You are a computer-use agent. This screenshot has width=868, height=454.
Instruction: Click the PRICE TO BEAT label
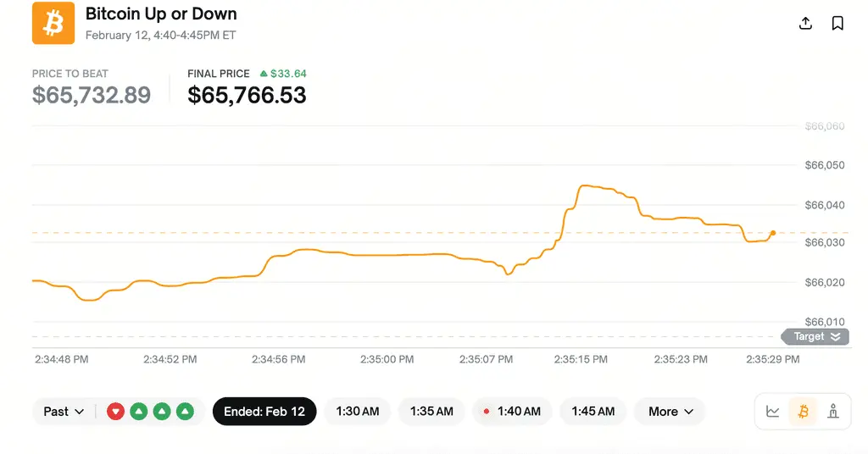pyautogui.click(x=70, y=74)
